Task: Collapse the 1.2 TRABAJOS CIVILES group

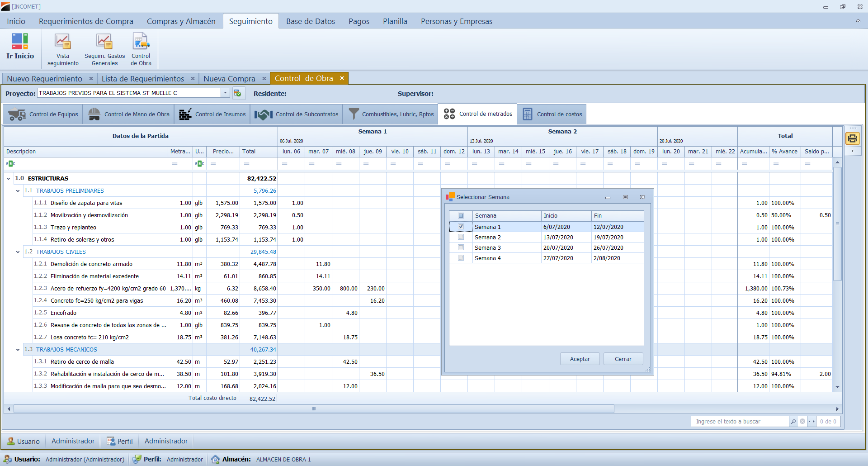Action: tap(18, 252)
